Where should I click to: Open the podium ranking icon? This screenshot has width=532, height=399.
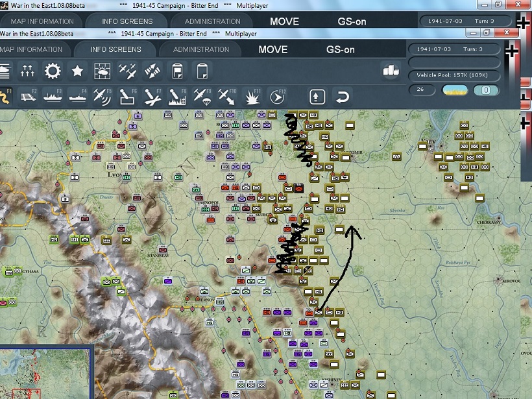[x=391, y=70]
